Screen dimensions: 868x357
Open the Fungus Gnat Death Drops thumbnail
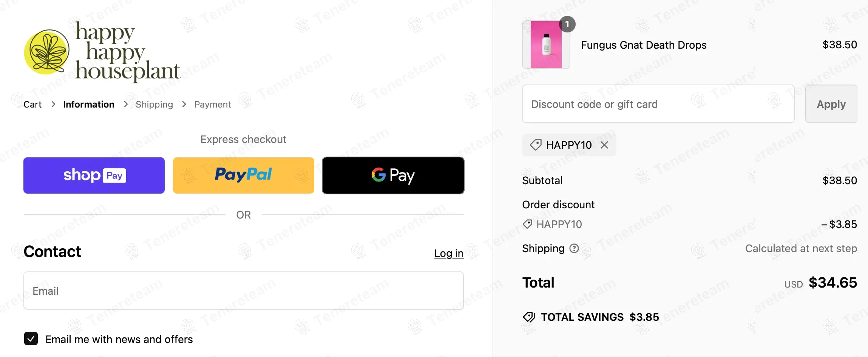pos(546,45)
